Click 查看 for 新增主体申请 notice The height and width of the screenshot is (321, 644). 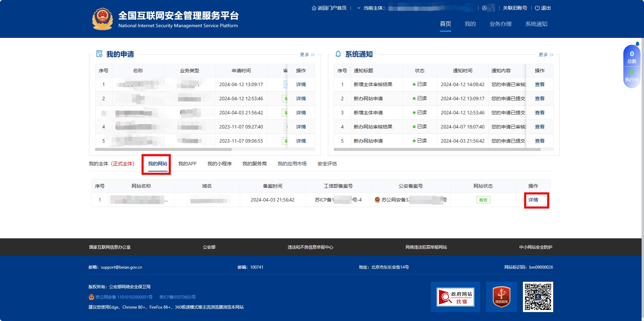[x=540, y=113]
